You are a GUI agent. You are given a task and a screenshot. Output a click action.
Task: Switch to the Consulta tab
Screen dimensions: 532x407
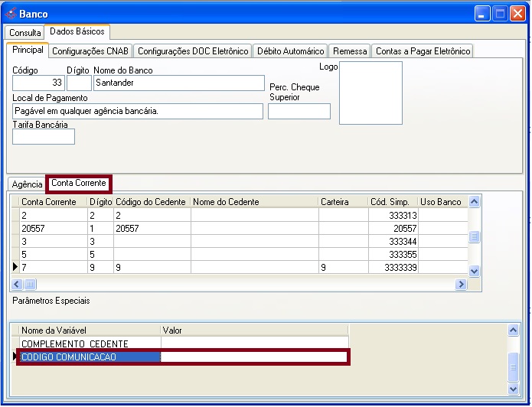[x=25, y=33]
